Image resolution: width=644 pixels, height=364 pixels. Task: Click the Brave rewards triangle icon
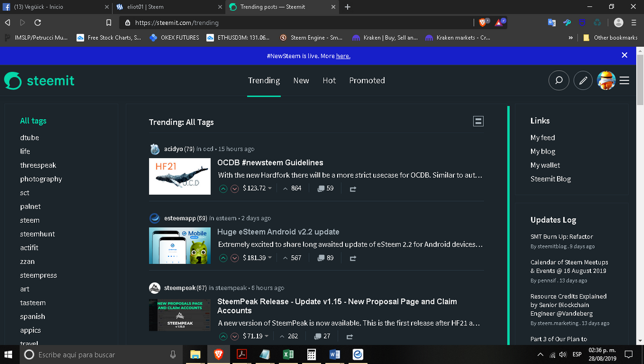(500, 23)
